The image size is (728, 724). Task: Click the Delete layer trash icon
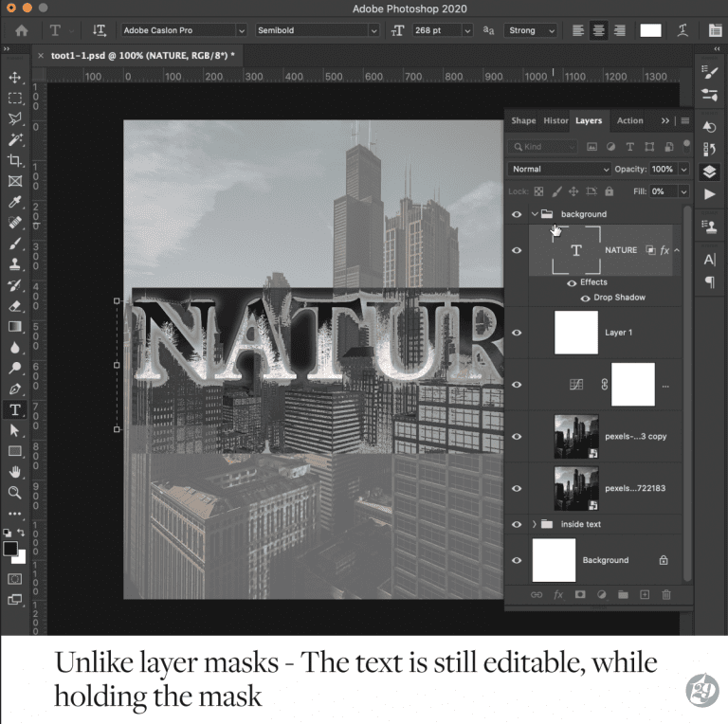[666, 594]
